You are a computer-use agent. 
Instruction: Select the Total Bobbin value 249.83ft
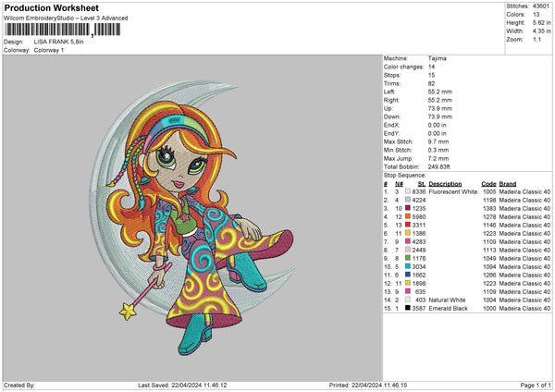tap(438, 166)
